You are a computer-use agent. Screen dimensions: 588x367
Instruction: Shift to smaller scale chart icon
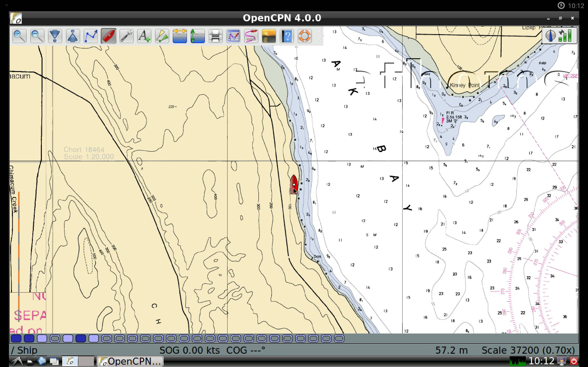pos(73,36)
